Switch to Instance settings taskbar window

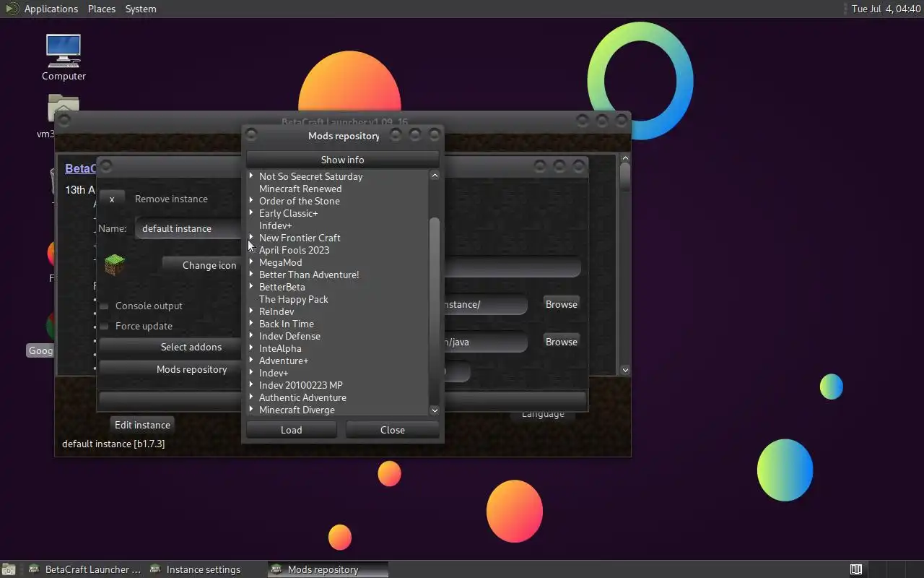(205, 569)
